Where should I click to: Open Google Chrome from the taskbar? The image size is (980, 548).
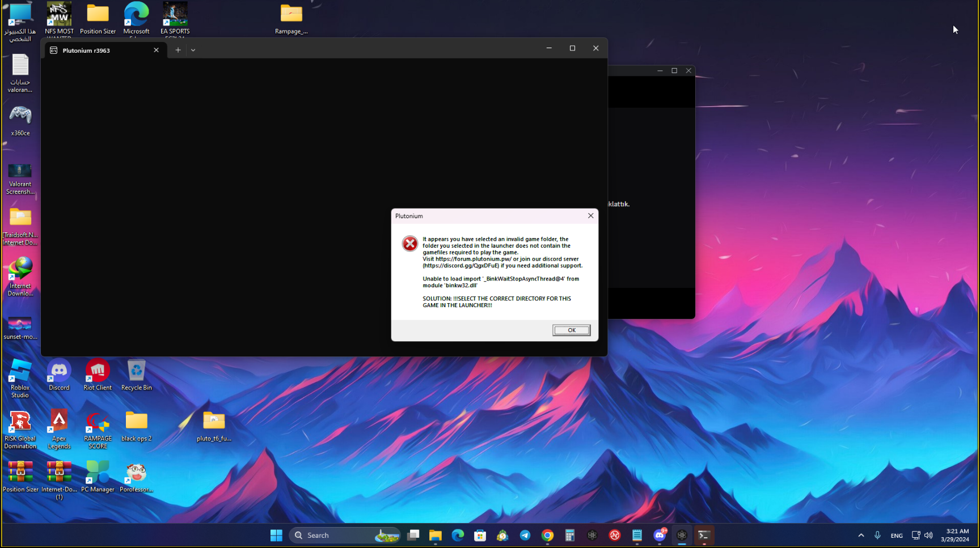(547, 536)
